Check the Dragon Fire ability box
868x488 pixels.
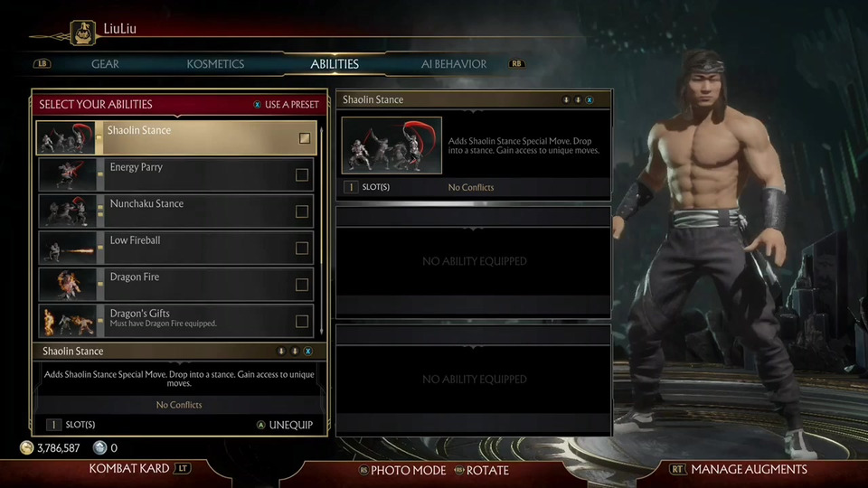click(302, 285)
